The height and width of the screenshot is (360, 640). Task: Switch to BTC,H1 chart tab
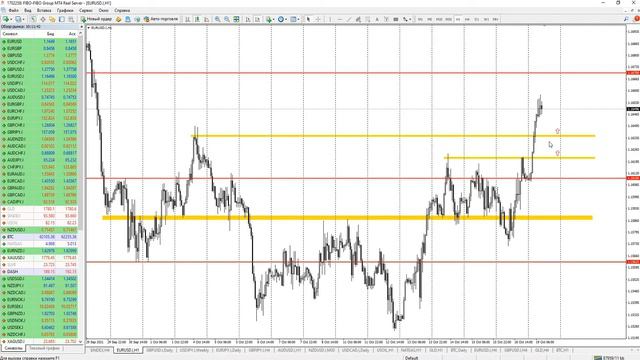coord(562,350)
